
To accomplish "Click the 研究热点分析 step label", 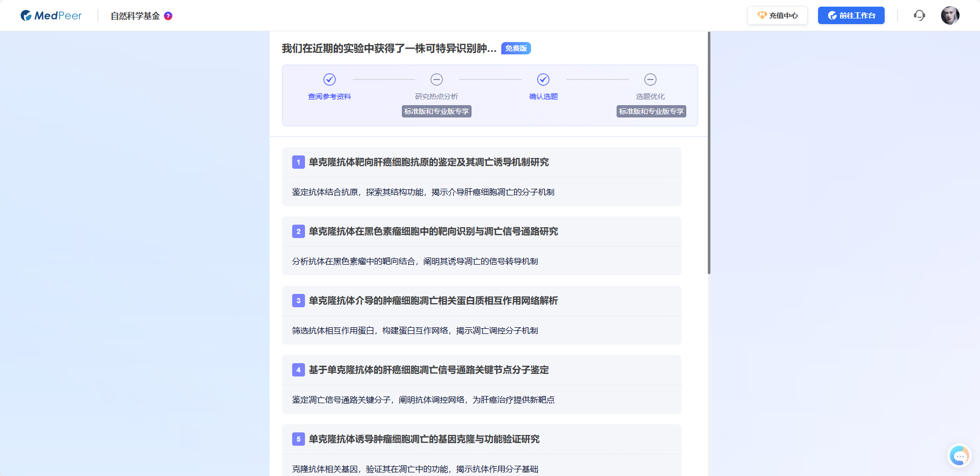I will pos(437,96).
